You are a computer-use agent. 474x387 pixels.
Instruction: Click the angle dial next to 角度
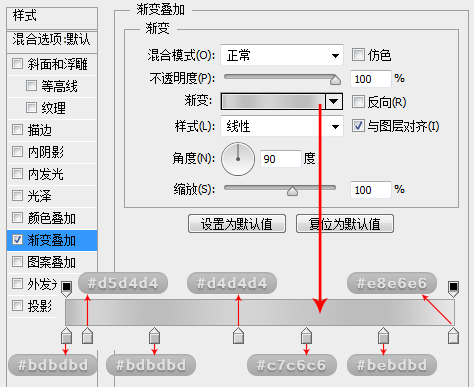tap(238, 159)
